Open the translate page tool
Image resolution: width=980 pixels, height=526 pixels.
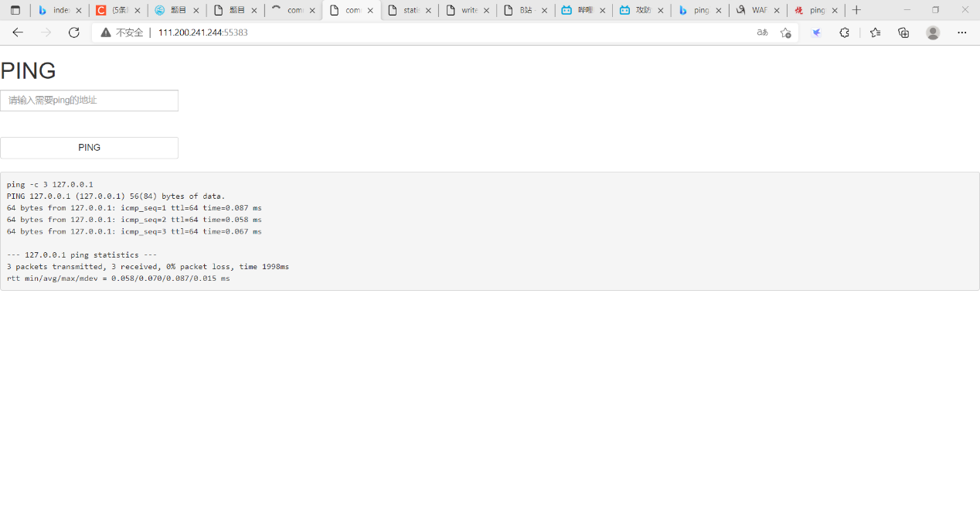[x=762, y=32]
